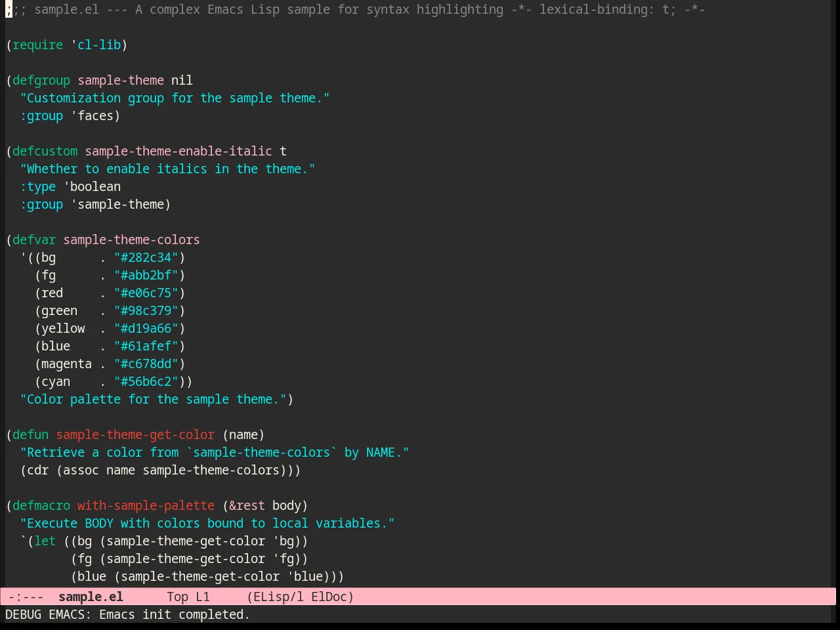Click on 'cdr' in function body

pos(37,470)
